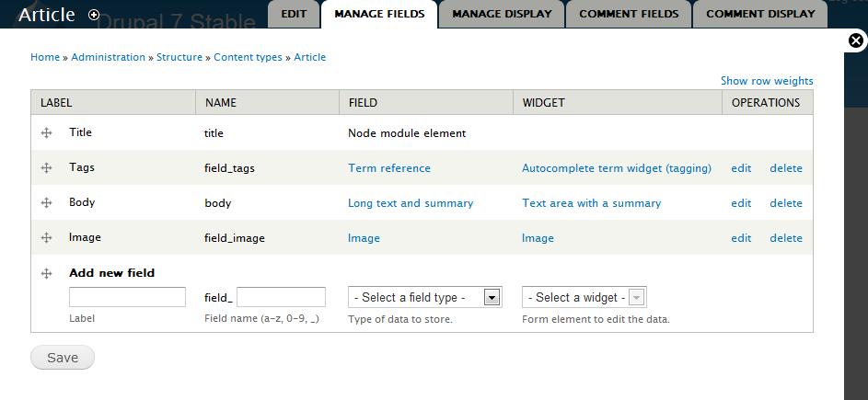Click the Save button
Screen dimensions: 868x400
(63, 358)
